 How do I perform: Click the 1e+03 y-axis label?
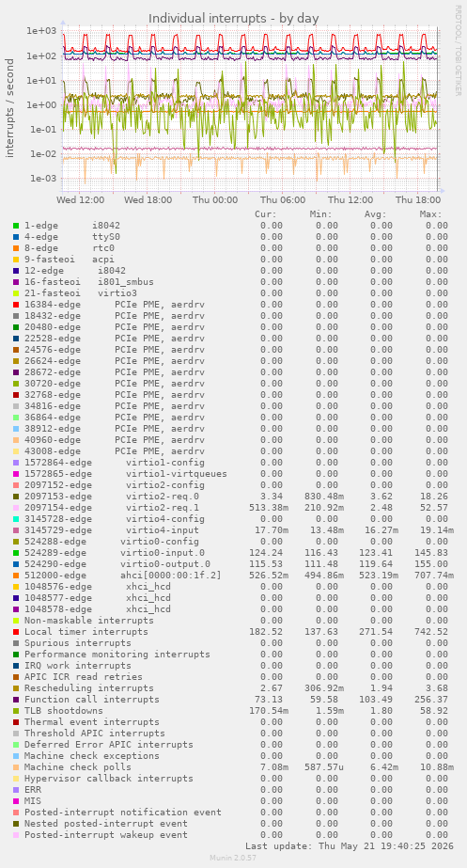coord(41,31)
